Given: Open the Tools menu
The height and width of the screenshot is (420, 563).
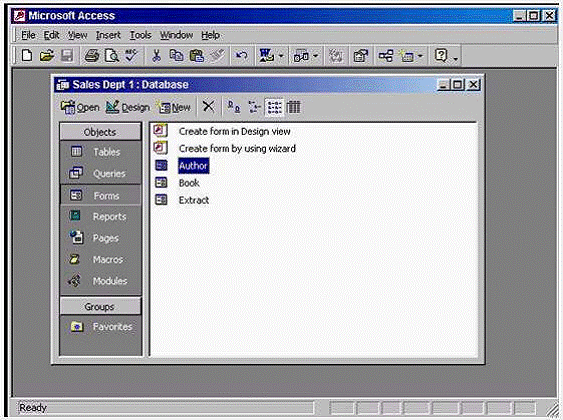Looking at the screenshot, I should pyautogui.click(x=140, y=35).
